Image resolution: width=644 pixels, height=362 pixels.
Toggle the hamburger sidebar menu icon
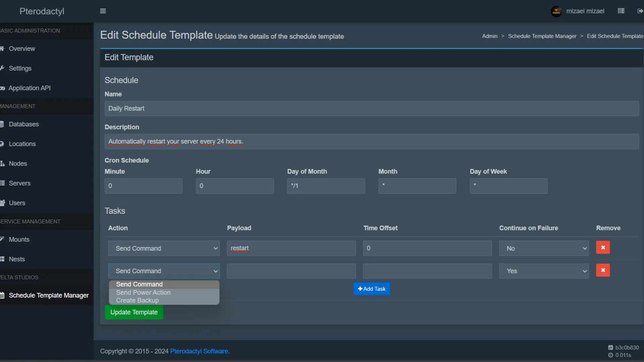click(103, 11)
